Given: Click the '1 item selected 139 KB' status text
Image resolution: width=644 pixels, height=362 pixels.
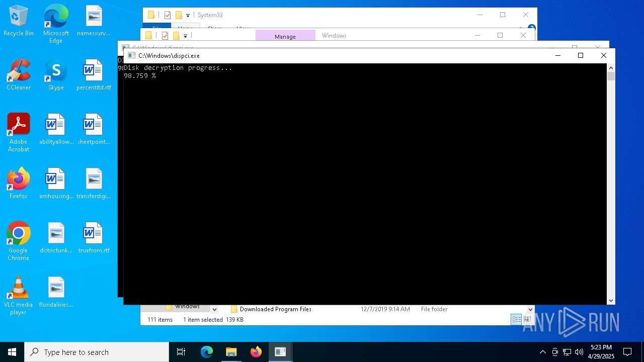Looking at the screenshot, I should 213,319.
